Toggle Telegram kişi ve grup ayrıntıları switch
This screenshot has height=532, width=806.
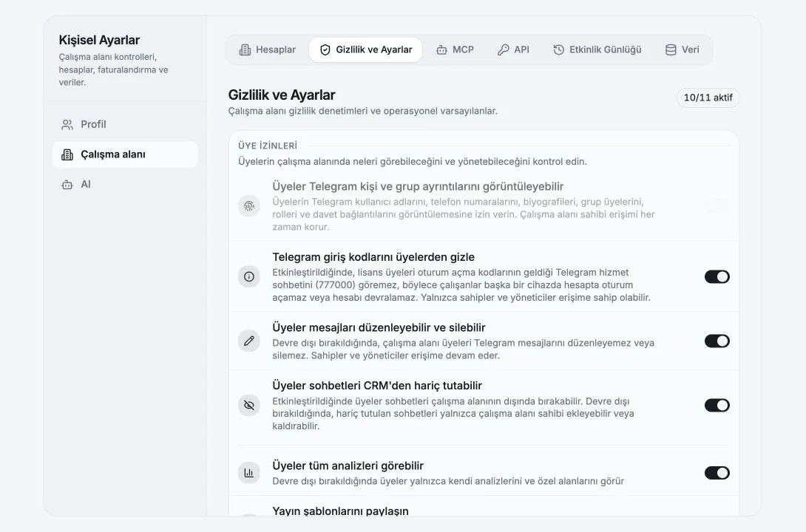tap(717, 206)
